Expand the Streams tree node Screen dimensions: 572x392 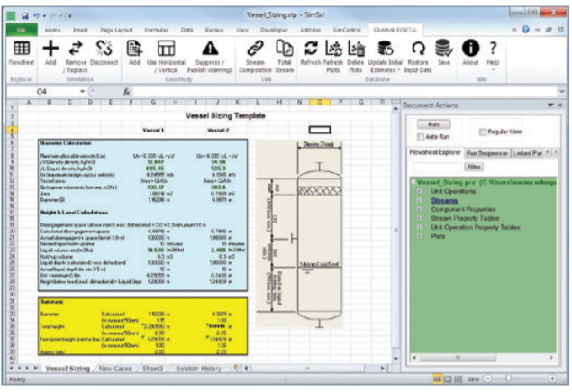pyautogui.click(x=419, y=199)
